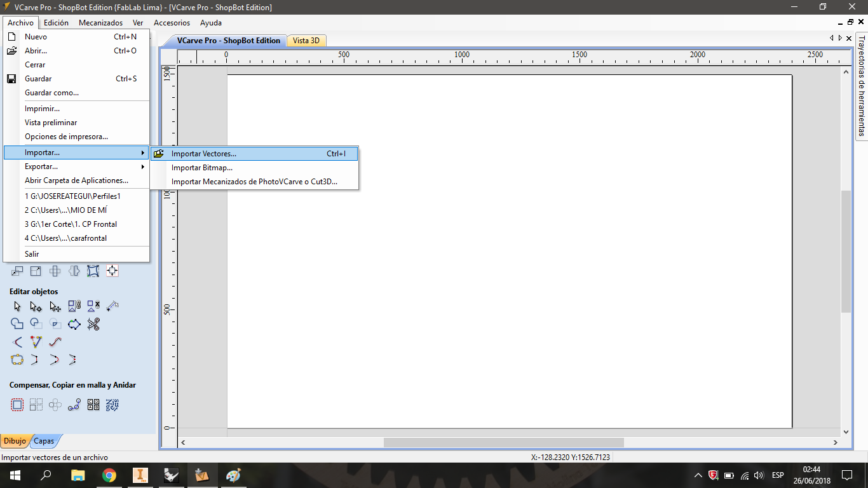Open recent file 3 CP Frontal
868x488 pixels.
[x=76, y=224]
